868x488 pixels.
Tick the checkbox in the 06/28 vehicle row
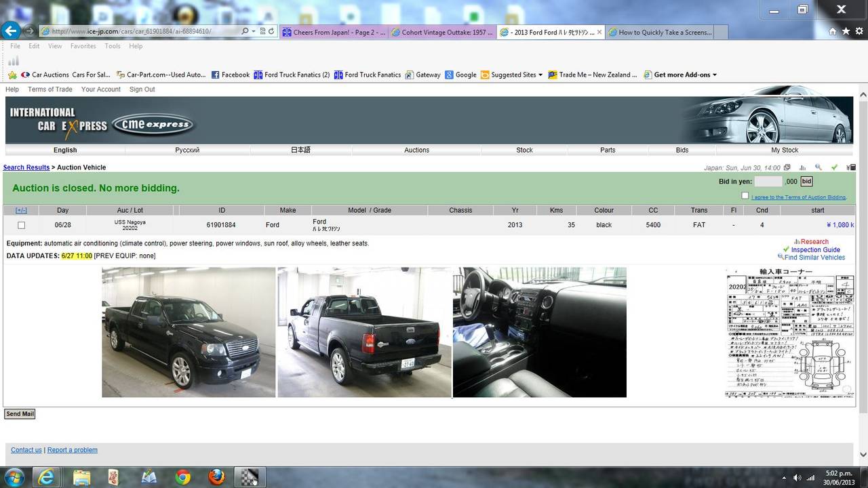click(21, 225)
